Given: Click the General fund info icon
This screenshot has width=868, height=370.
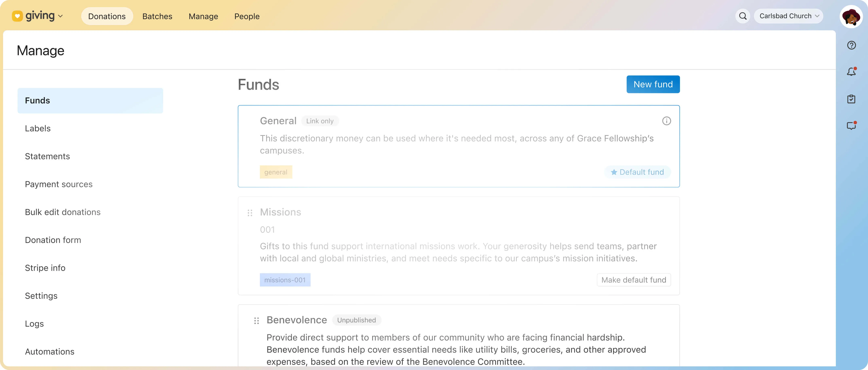Looking at the screenshot, I should [666, 121].
